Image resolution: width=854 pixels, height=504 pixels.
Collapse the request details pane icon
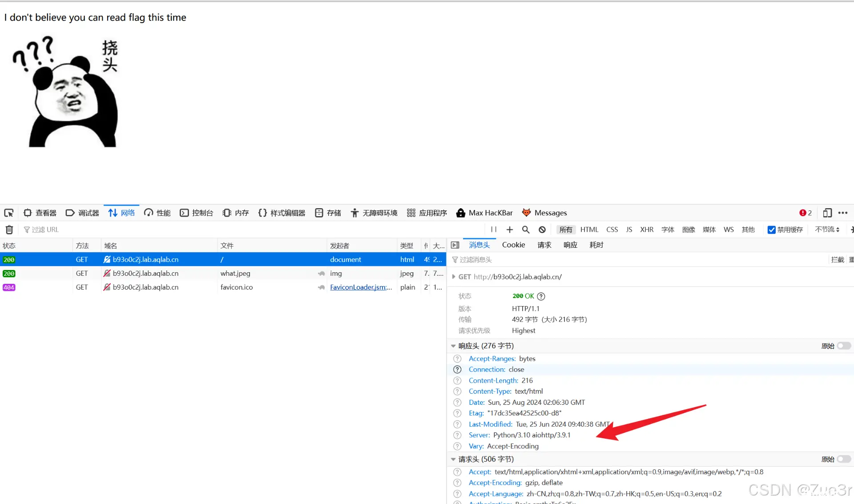455,245
